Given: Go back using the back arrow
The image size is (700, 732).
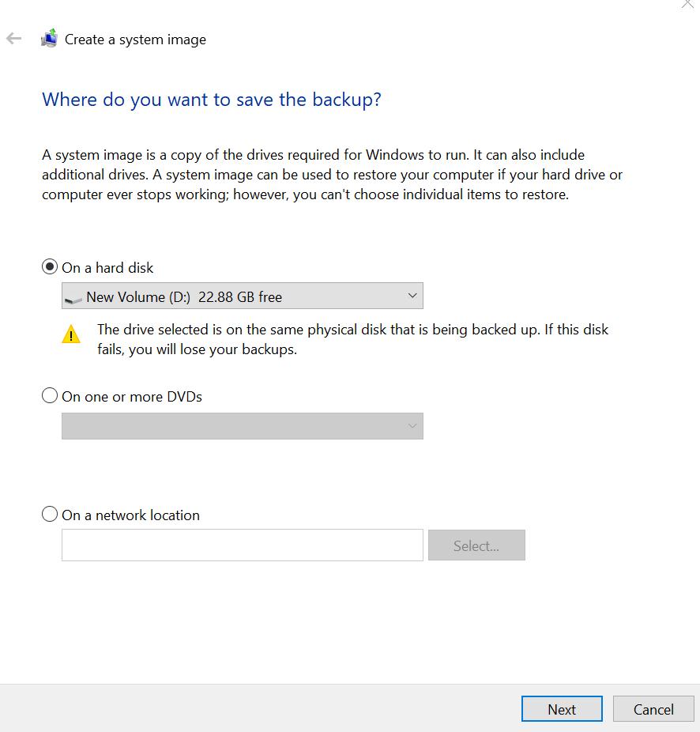Looking at the screenshot, I should pyautogui.click(x=13, y=39).
